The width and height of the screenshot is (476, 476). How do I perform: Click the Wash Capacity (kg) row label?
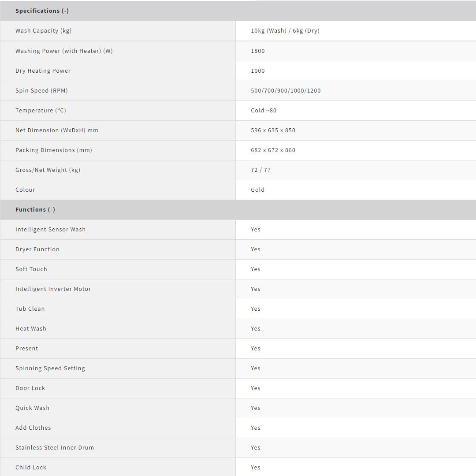point(43,31)
